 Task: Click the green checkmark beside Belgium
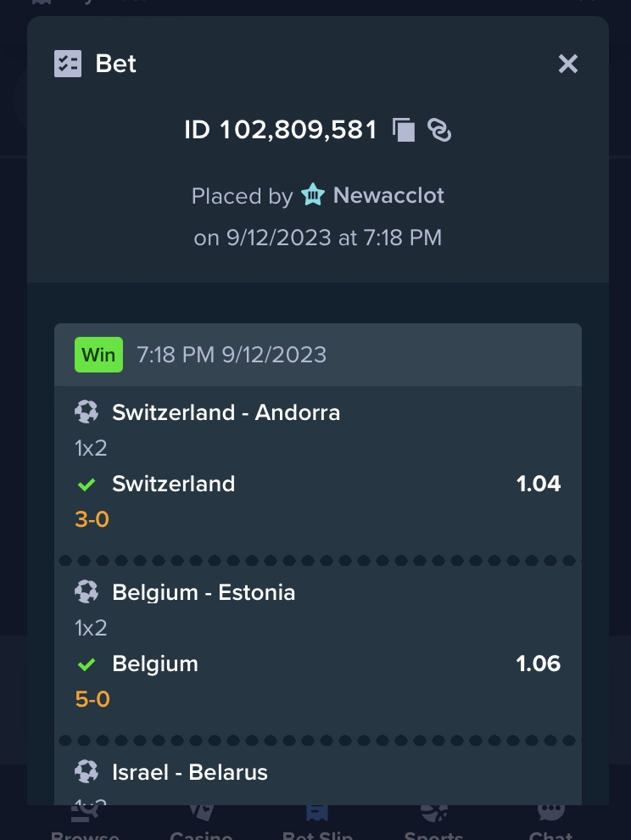click(x=87, y=664)
